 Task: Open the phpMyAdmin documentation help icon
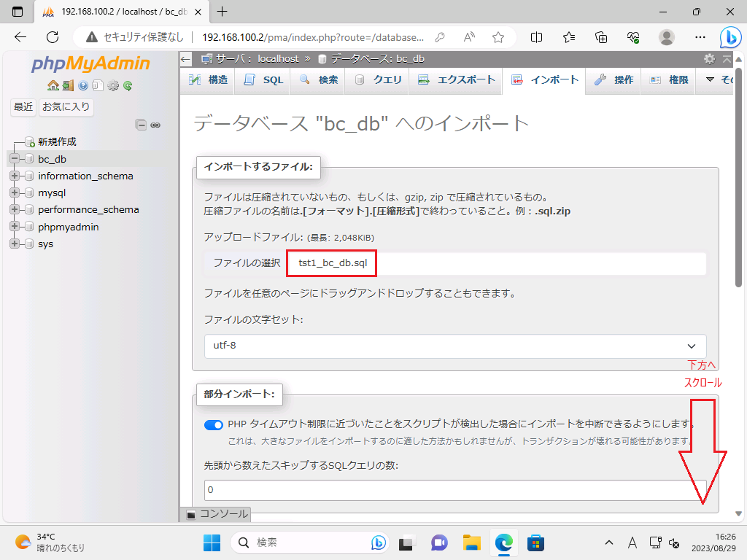coord(83,85)
